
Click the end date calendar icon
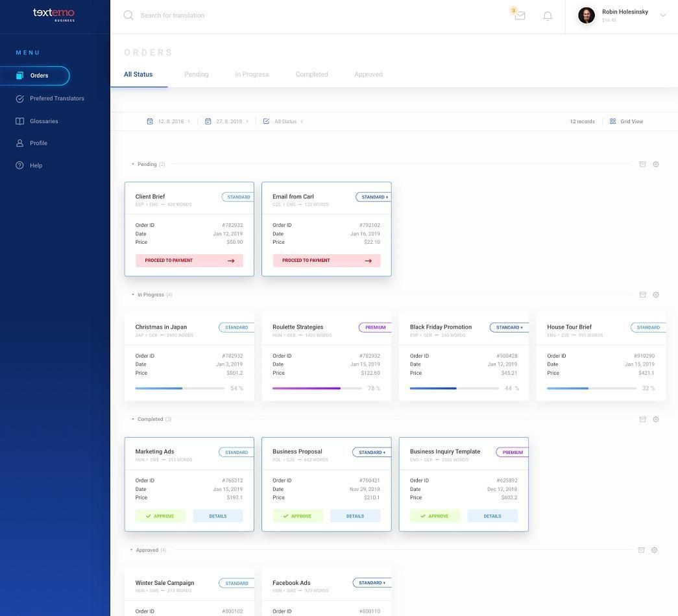tap(208, 121)
